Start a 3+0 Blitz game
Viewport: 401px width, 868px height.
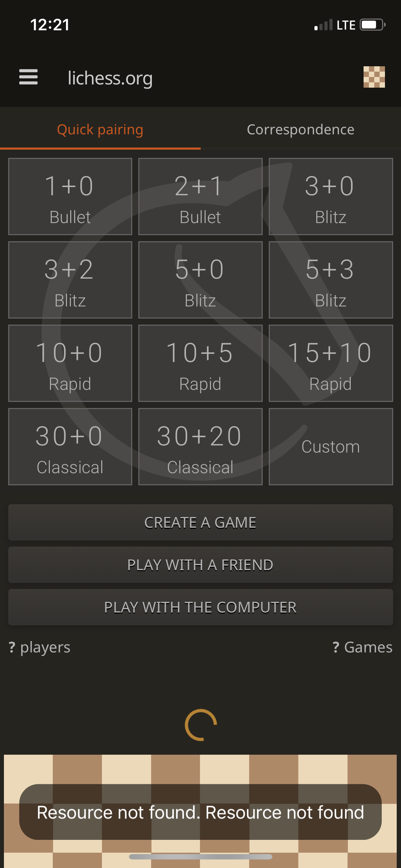pos(330,196)
